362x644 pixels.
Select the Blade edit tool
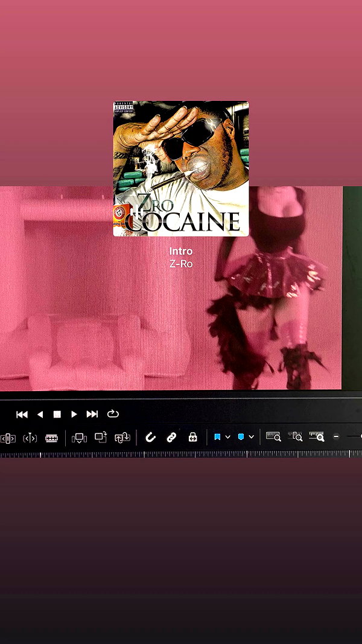coord(51,438)
